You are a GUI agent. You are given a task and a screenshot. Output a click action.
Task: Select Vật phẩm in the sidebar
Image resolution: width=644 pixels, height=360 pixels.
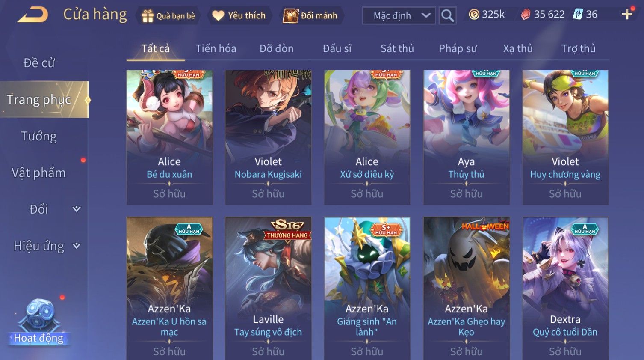[39, 173]
